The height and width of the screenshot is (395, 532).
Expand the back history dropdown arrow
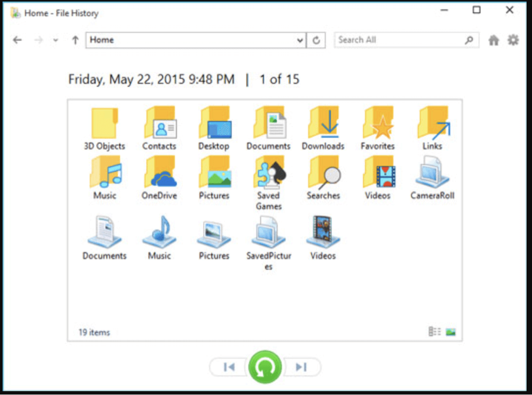[55, 39]
